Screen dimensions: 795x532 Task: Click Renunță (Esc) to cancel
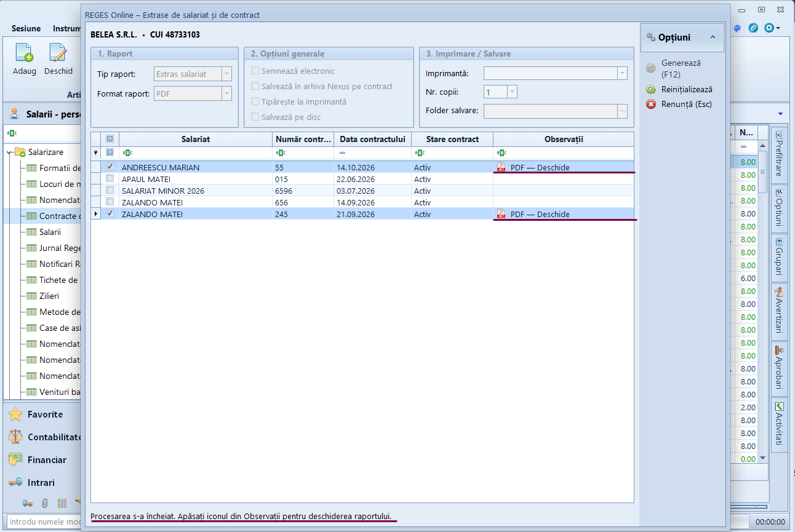coord(679,105)
